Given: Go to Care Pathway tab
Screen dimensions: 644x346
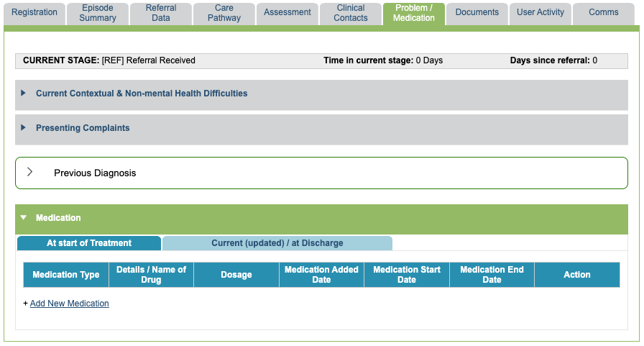Looking at the screenshot, I should [x=224, y=13].
